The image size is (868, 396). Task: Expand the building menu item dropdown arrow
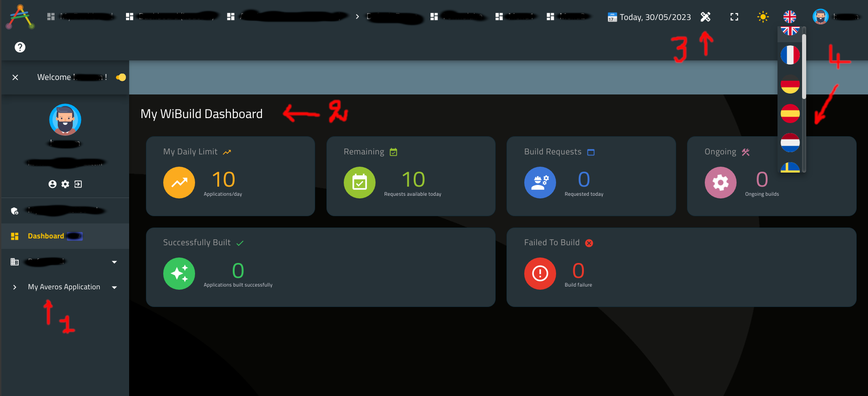pyautogui.click(x=115, y=262)
